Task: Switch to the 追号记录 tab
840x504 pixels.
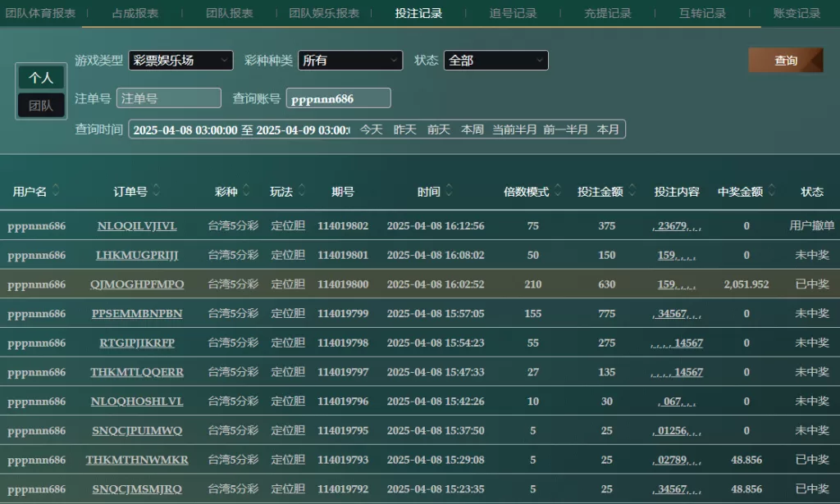Action: click(513, 13)
